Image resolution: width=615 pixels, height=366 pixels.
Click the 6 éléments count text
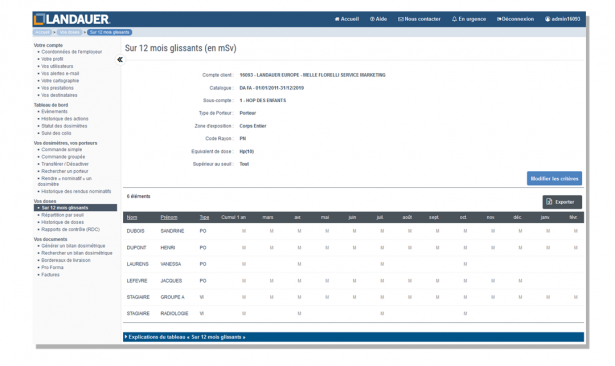pyautogui.click(x=138, y=196)
